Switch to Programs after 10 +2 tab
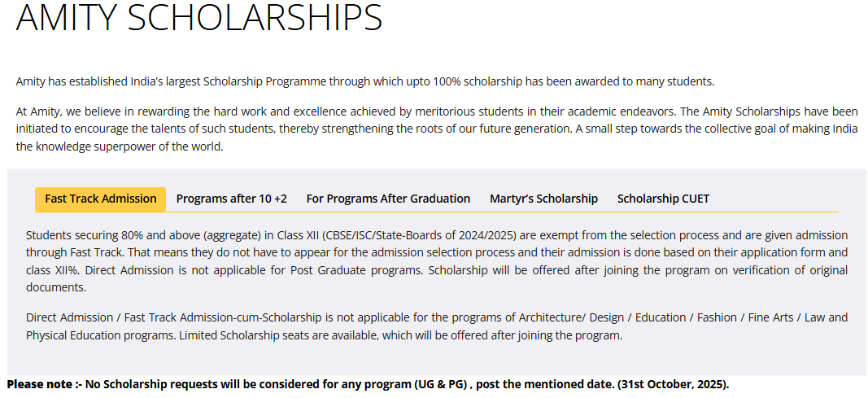Screen dimensions: 868x398 tap(231, 199)
